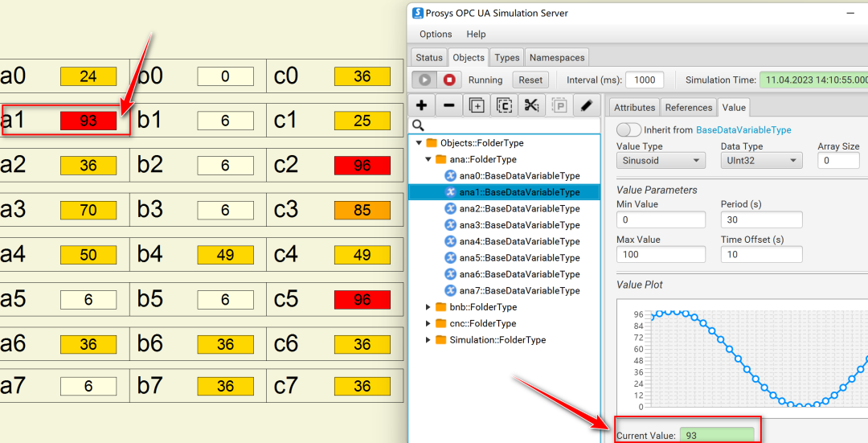Screen dimensions: 868x443
Task: Click the ana3 variable node icon
Action: [x=451, y=225]
